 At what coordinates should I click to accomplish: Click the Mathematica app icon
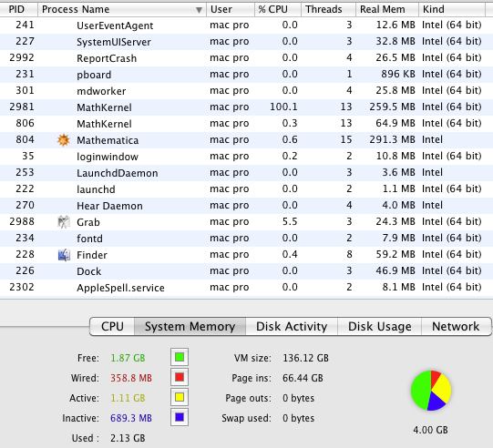pos(64,140)
